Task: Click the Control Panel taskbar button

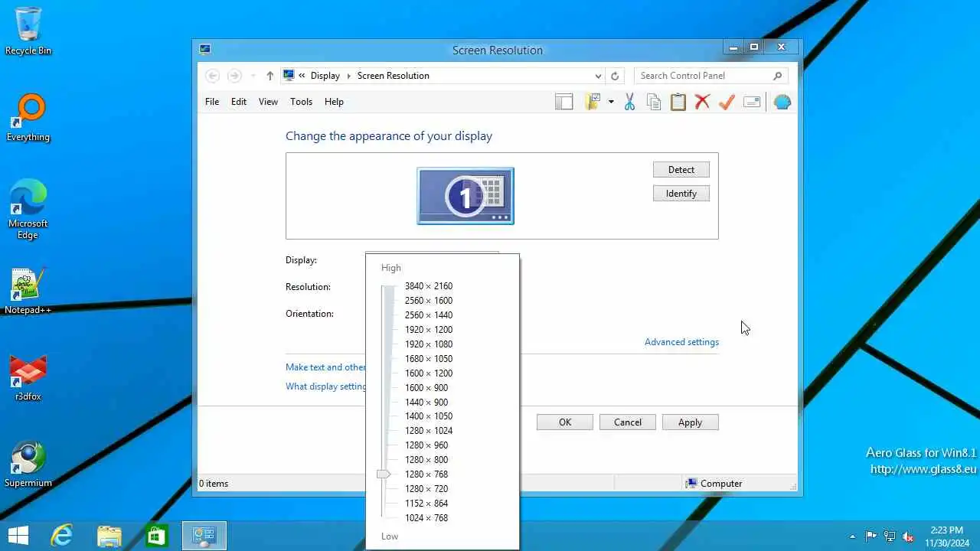Action: 204,536
